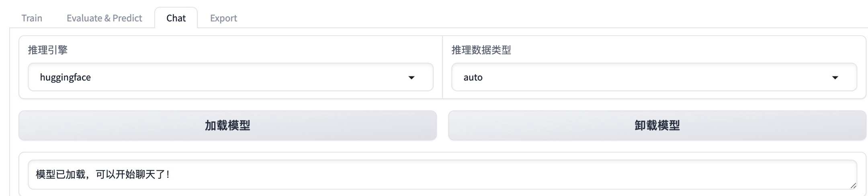
Task: Click the gap between 加载模型 and 卸载模型 buttons
Action: (x=442, y=126)
